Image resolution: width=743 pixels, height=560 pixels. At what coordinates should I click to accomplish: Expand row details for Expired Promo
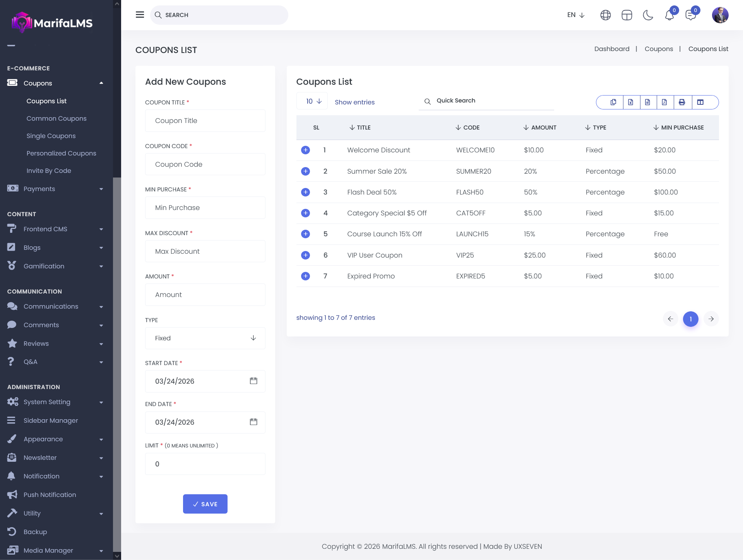coord(305,276)
